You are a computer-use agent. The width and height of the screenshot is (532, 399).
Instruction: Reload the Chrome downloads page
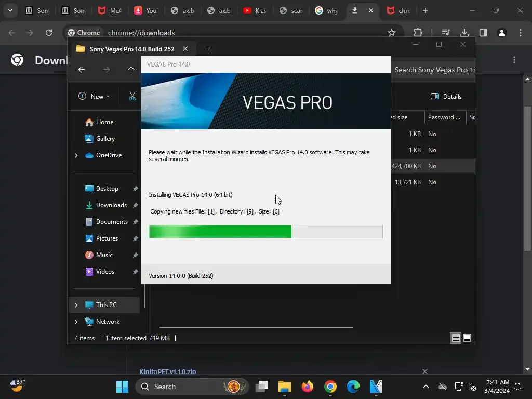pyautogui.click(x=49, y=33)
